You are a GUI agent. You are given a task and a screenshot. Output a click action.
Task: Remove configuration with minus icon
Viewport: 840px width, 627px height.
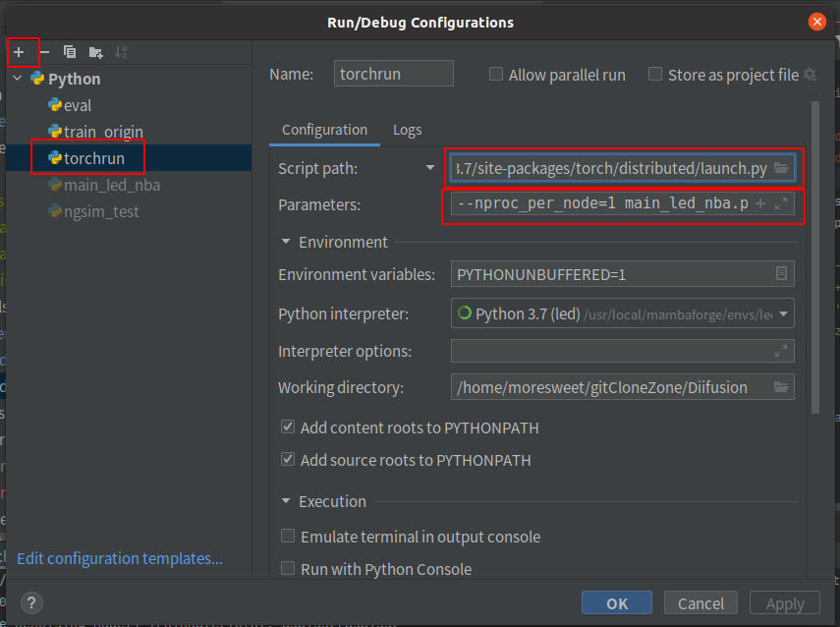click(x=44, y=52)
